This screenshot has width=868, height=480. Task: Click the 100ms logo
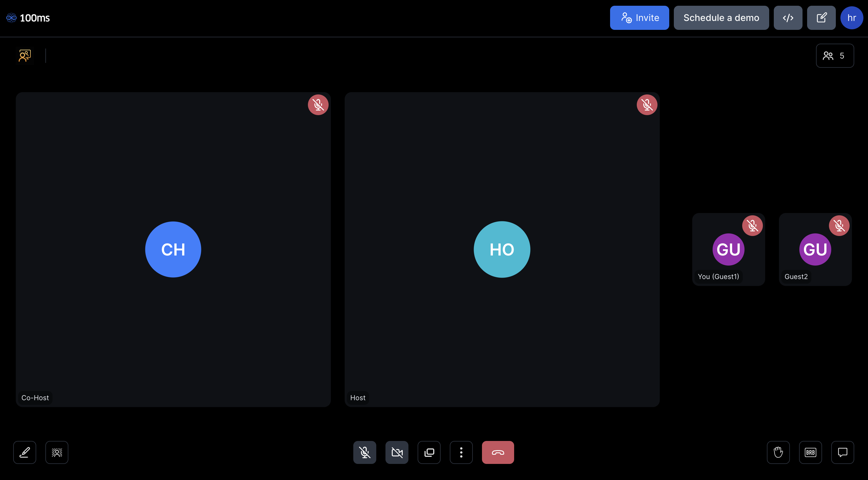(x=28, y=18)
